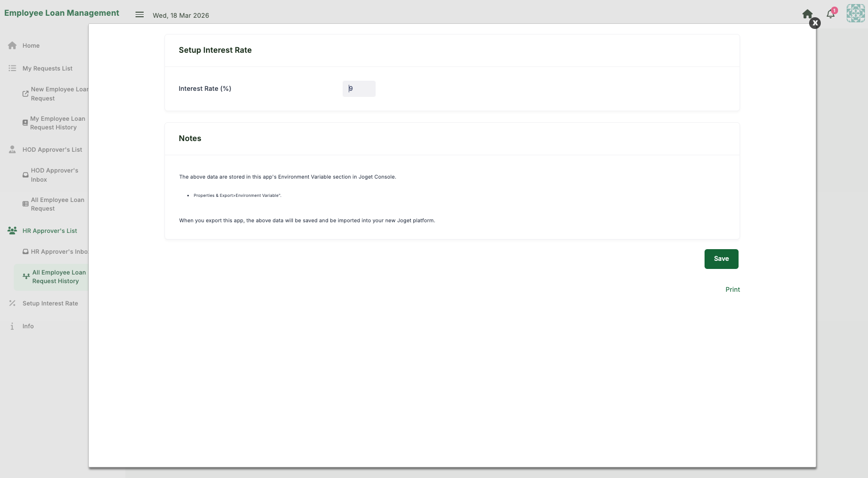Click the HR Approver's List group icon
Viewport: 868px width, 478px height.
coord(12,231)
